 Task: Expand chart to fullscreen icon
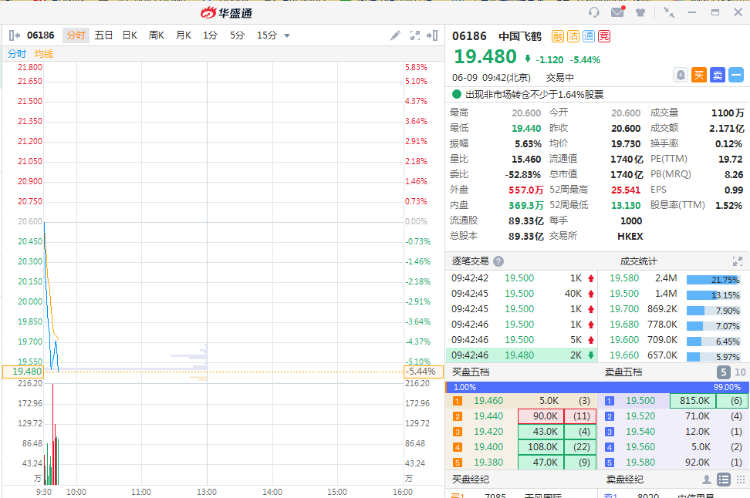tap(415, 35)
